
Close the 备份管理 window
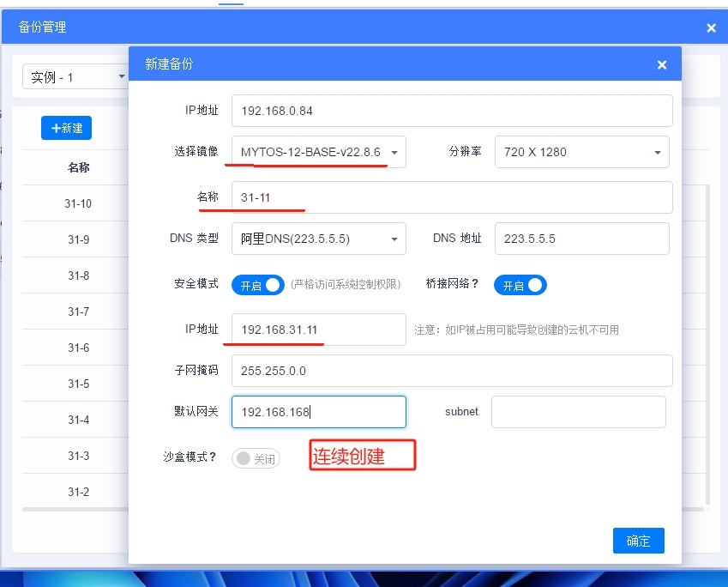point(711,27)
